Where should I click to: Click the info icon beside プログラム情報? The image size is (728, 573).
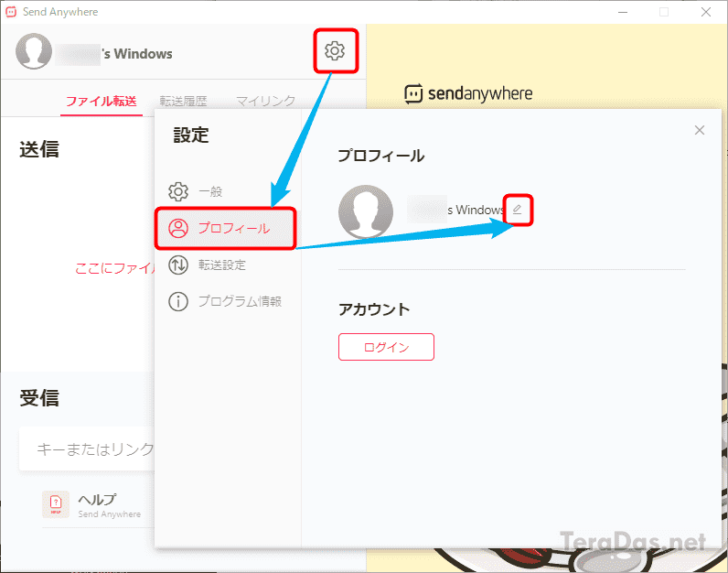coord(178,302)
